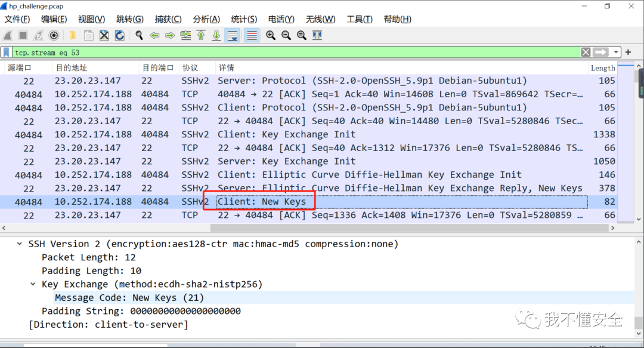Open the display filter history dropdown
The width and height of the screenshot is (644, 348).
(x=615, y=53)
